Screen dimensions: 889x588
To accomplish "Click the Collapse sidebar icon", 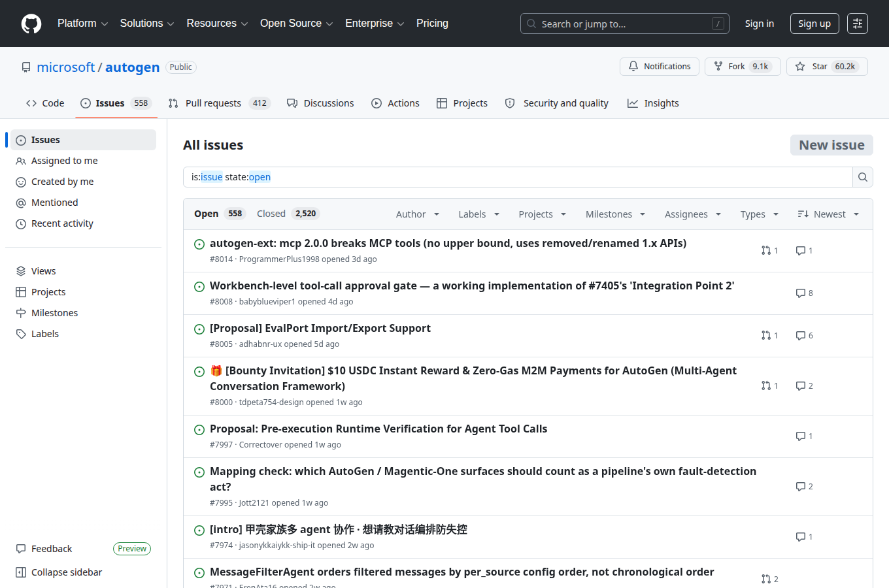I will [x=21, y=572].
